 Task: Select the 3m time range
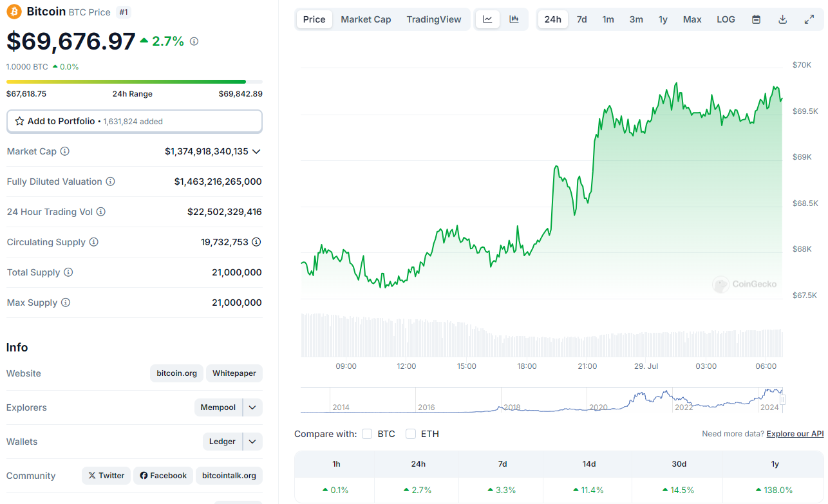click(636, 19)
